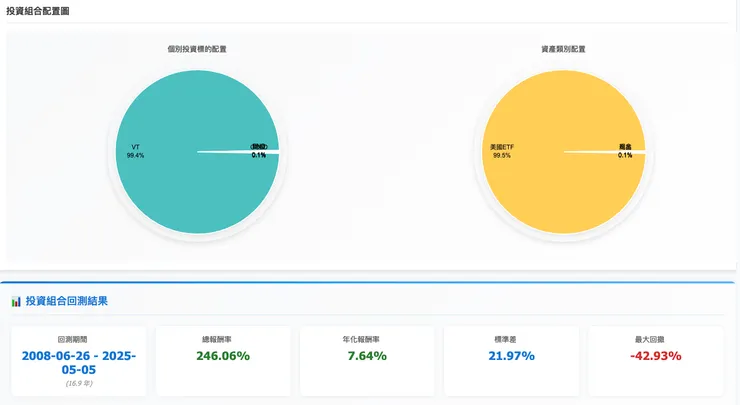Click the 投資組合配置圖 heading
Screen dimensions: 740x405
(38, 11)
